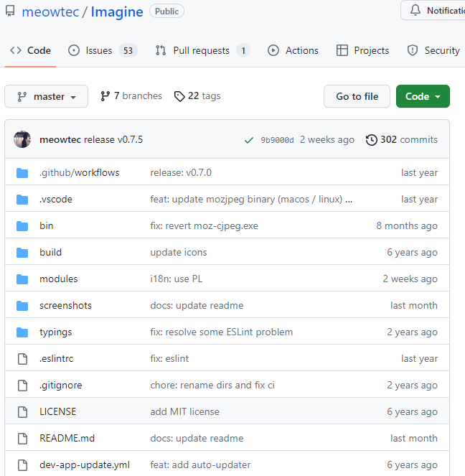The width and height of the screenshot is (465, 476).
Task: Expand the ellipsis after mozjpeg commit message
Action: 349,200
